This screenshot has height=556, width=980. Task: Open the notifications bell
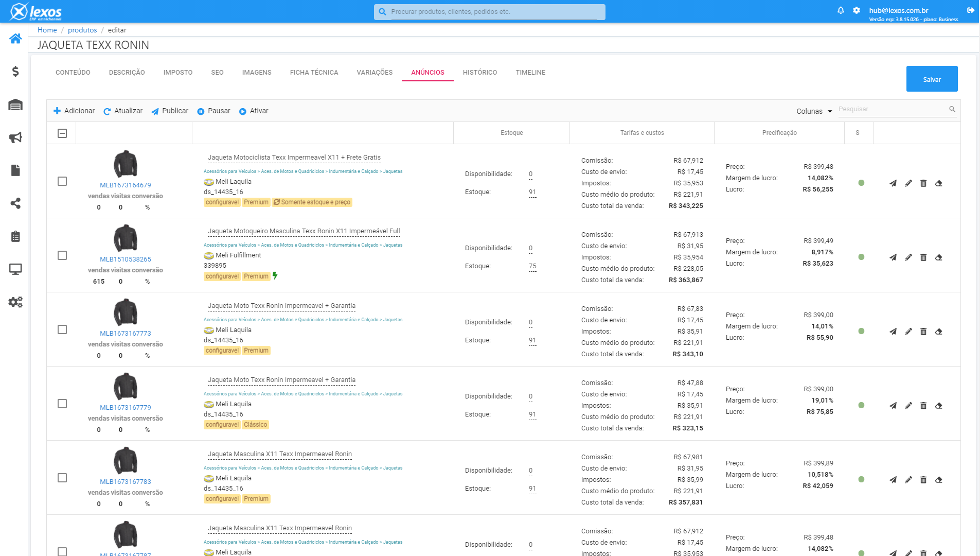(x=841, y=10)
